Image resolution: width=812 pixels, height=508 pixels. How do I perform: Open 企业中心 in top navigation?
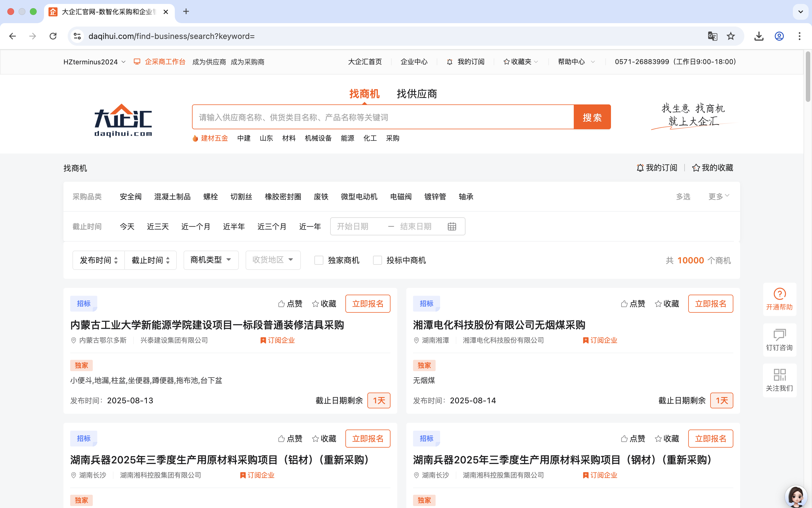point(414,62)
